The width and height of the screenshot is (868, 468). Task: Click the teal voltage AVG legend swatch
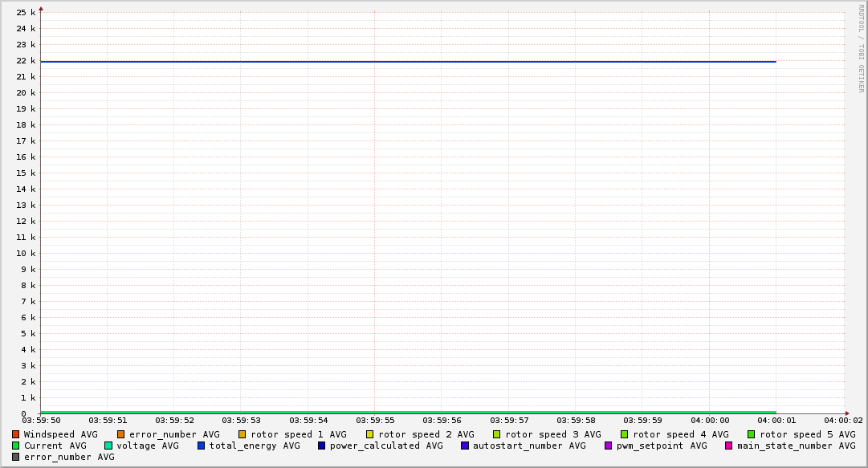coord(108,446)
